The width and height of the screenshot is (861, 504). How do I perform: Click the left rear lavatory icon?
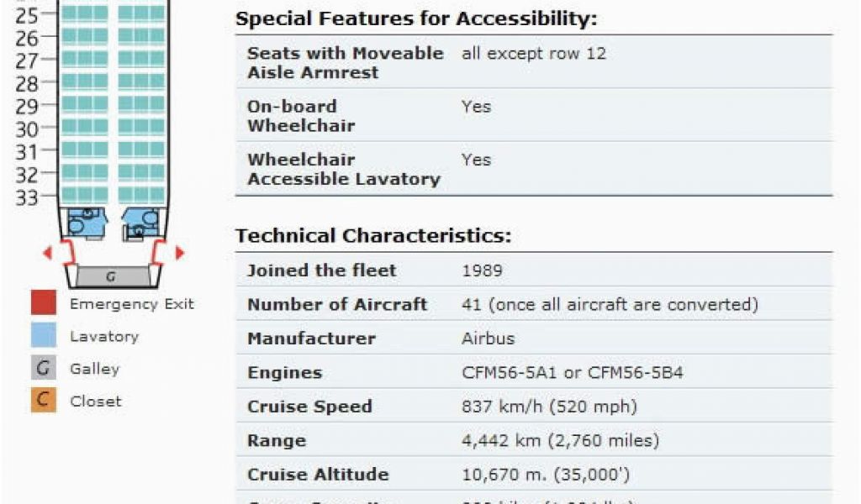click(x=86, y=223)
